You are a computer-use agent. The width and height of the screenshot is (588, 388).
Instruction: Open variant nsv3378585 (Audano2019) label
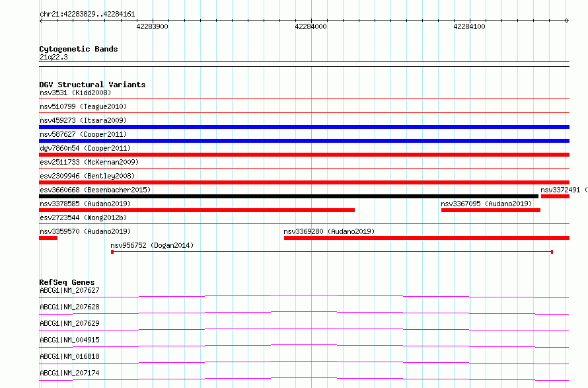(85, 204)
